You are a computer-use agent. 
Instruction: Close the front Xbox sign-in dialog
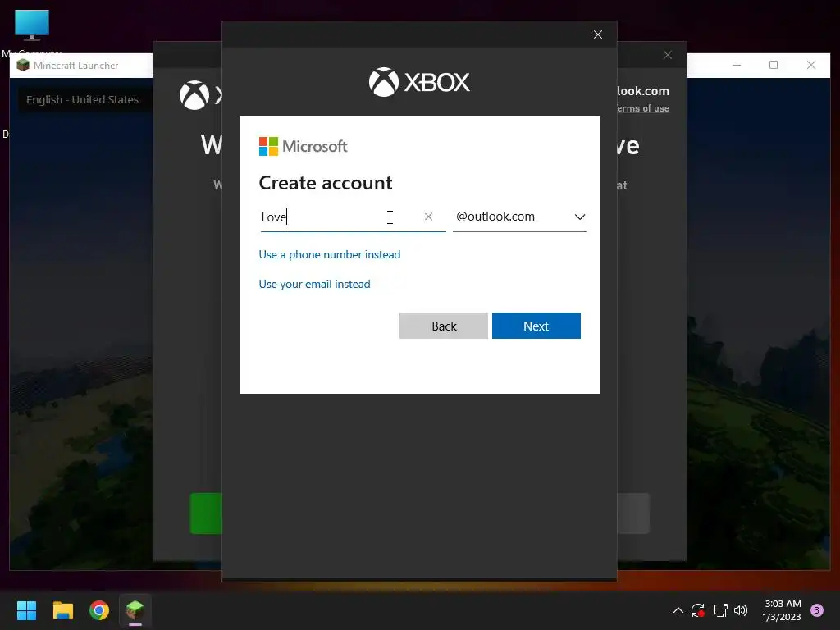(x=598, y=34)
